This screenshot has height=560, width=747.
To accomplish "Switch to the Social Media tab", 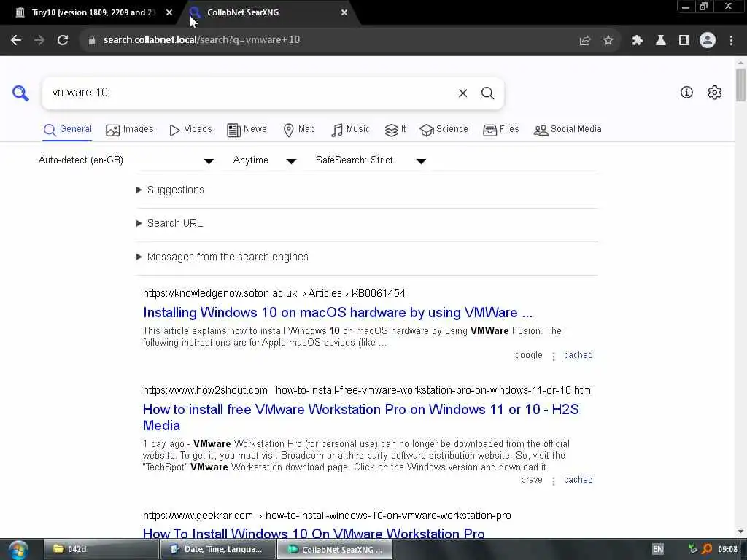I will (568, 129).
